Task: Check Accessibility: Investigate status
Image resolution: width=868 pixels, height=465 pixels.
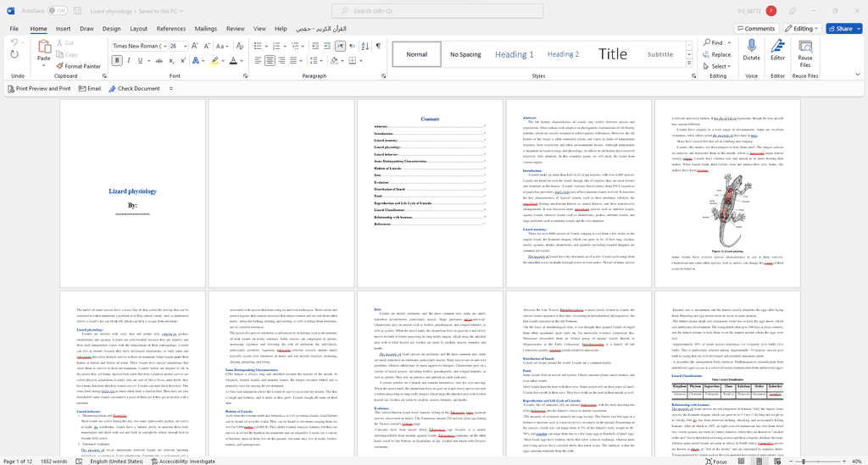Action: [x=183, y=461]
